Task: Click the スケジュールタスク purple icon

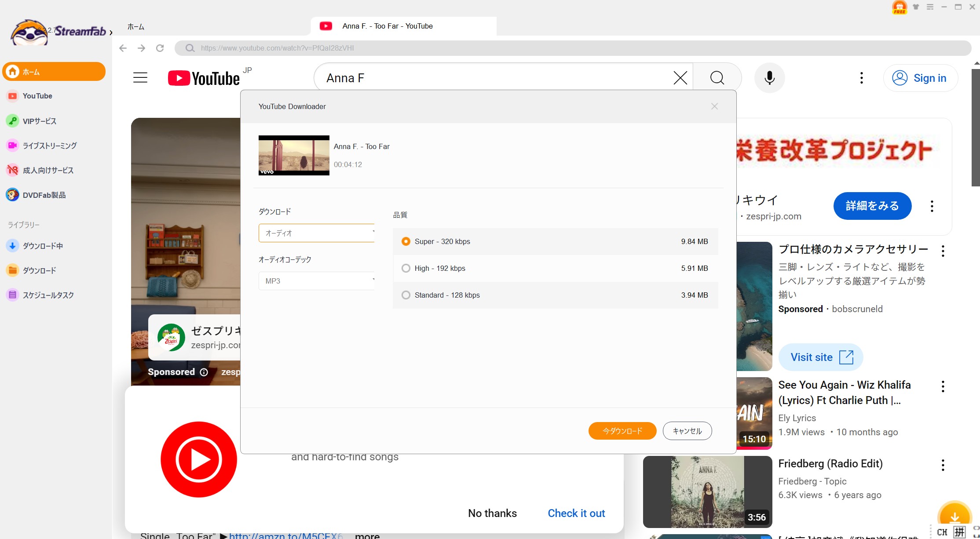Action: click(x=12, y=295)
